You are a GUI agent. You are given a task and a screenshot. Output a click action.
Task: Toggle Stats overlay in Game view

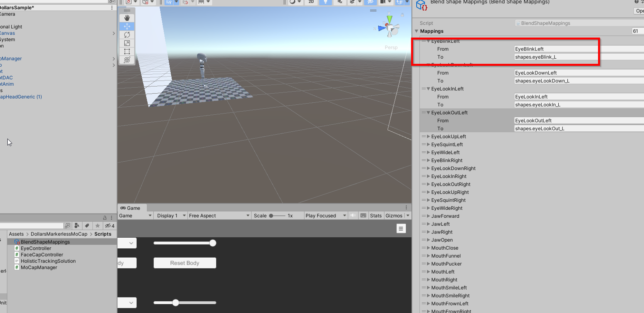375,216
